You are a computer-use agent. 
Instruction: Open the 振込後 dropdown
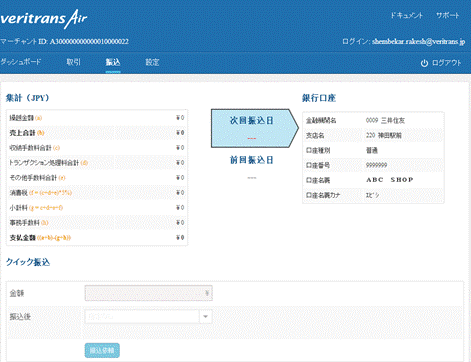[148, 317]
